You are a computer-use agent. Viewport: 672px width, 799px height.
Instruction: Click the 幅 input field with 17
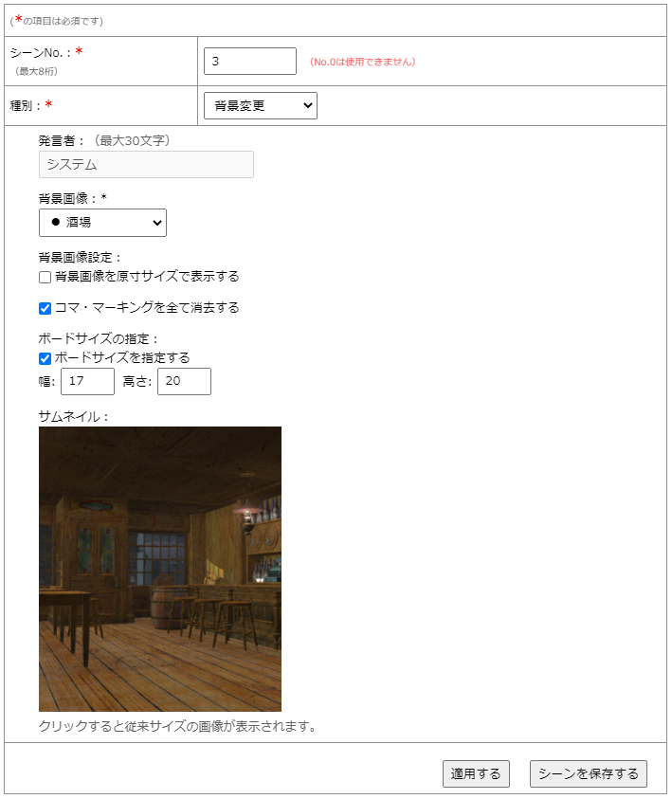tap(87, 381)
